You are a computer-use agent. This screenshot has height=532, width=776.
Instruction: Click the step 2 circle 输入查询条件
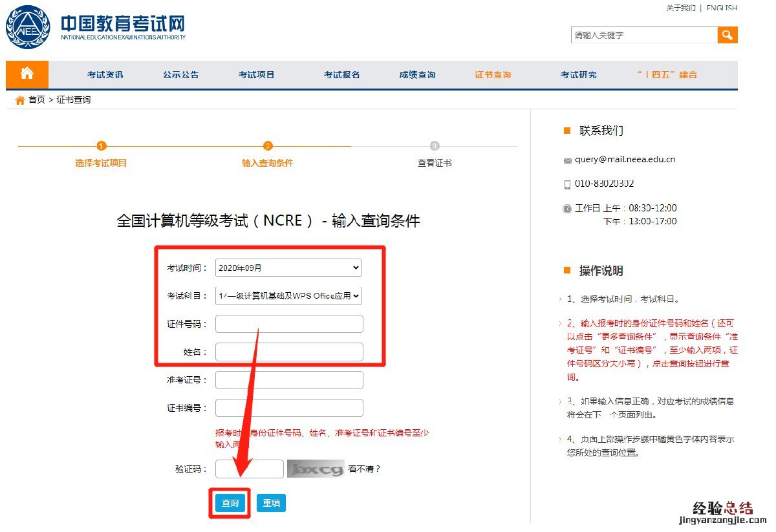click(x=268, y=146)
